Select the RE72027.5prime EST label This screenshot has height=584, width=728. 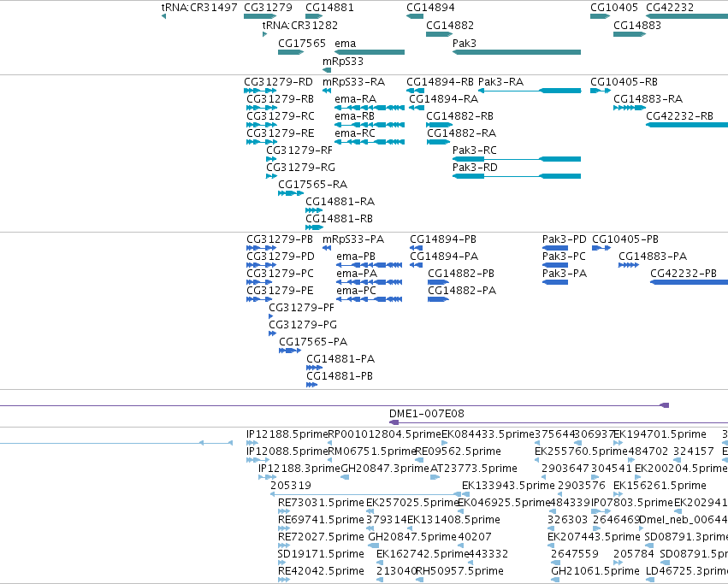[x=321, y=537]
